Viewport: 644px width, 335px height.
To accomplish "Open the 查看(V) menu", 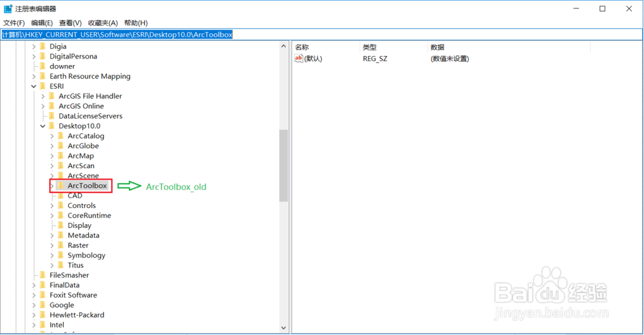I will point(70,23).
